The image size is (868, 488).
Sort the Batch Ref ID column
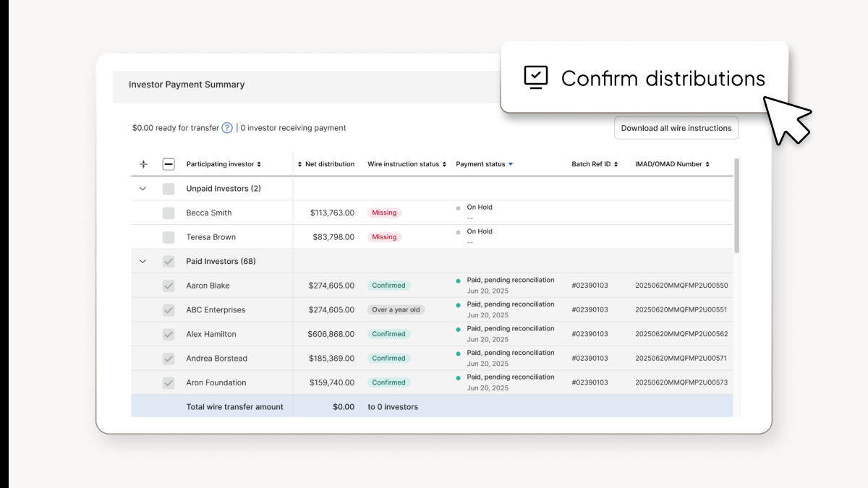pyautogui.click(x=616, y=164)
